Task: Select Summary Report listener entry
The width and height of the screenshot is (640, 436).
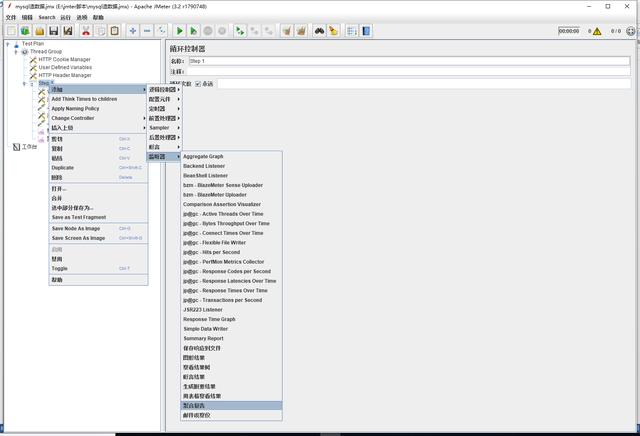Action: 203,338
